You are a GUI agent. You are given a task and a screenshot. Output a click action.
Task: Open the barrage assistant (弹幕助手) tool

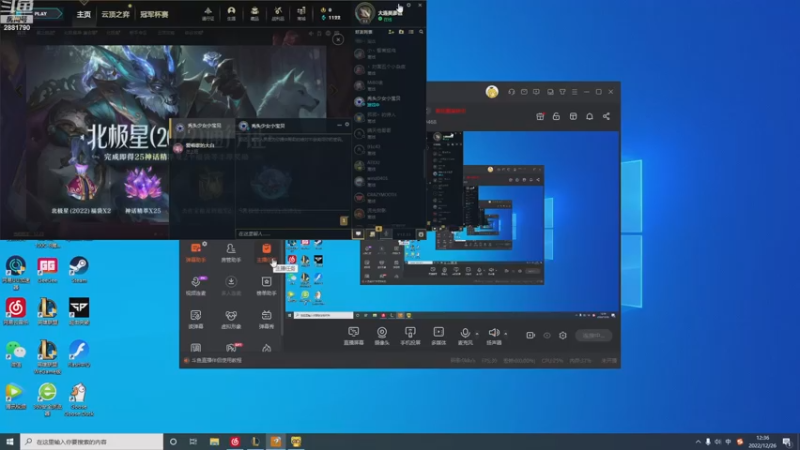196,253
